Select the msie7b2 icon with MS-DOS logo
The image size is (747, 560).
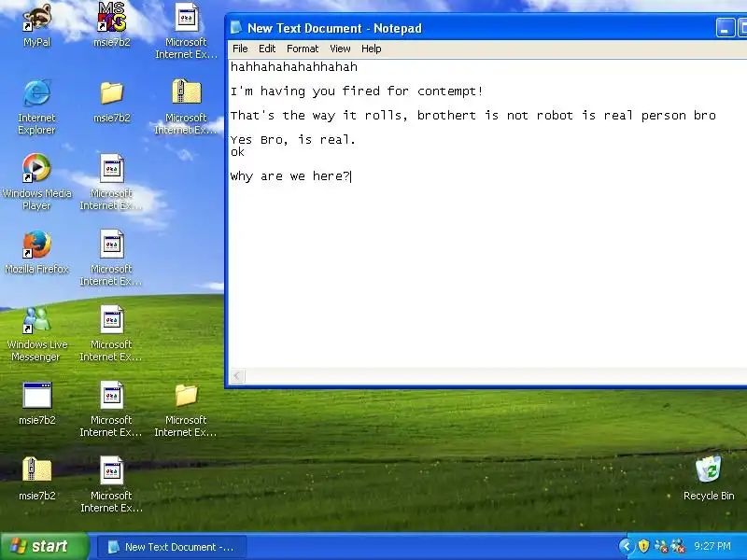pyautogui.click(x=111, y=25)
